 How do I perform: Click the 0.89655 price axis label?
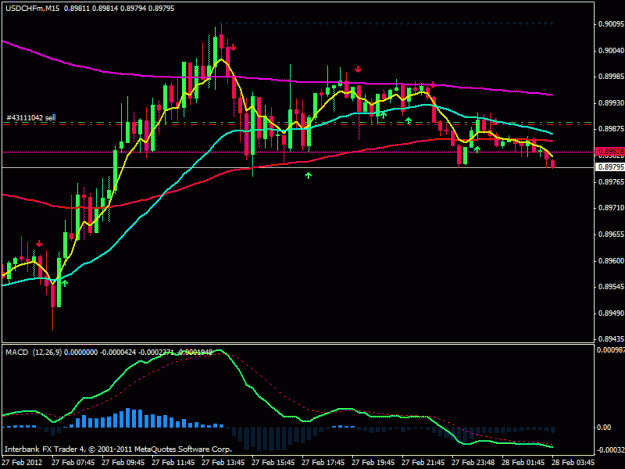(x=611, y=234)
